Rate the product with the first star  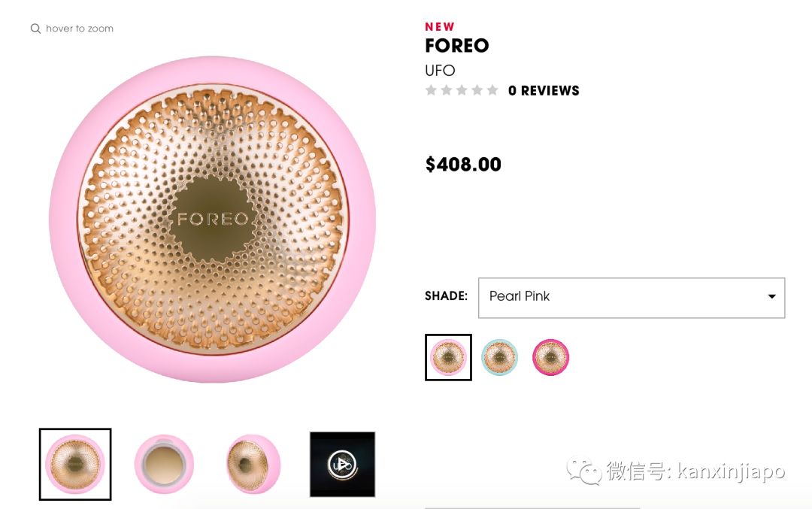tap(431, 90)
